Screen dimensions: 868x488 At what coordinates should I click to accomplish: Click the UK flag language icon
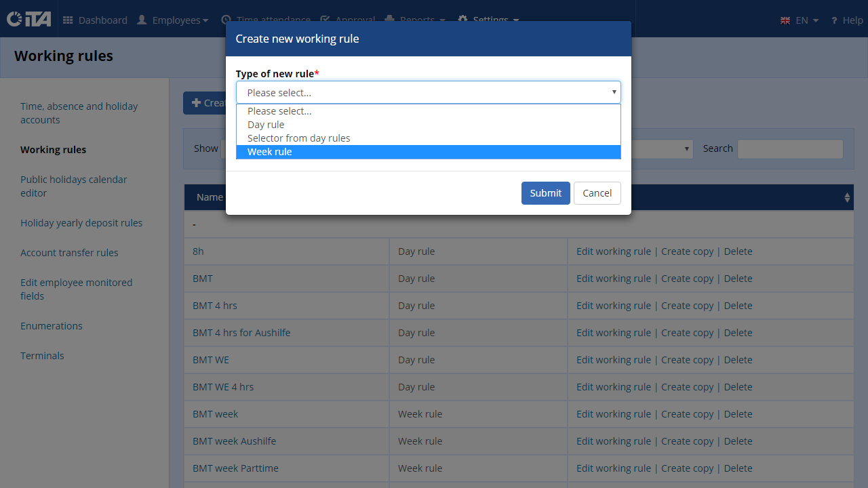pyautogui.click(x=785, y=21)
